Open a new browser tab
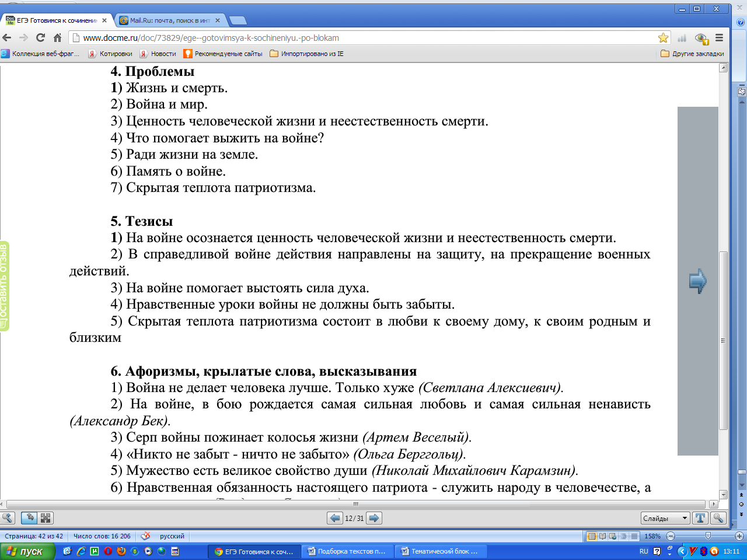747x560 pixels. (x=238, y=20)
